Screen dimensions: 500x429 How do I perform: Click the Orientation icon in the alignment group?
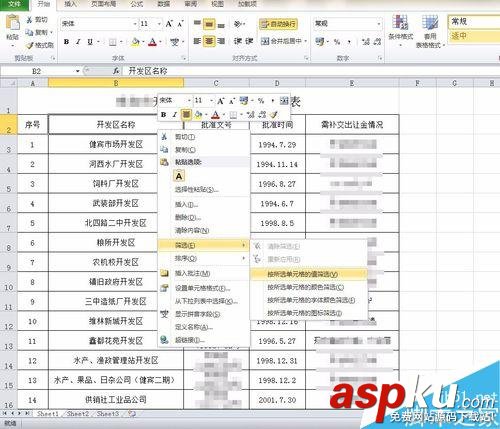[238, 24]
